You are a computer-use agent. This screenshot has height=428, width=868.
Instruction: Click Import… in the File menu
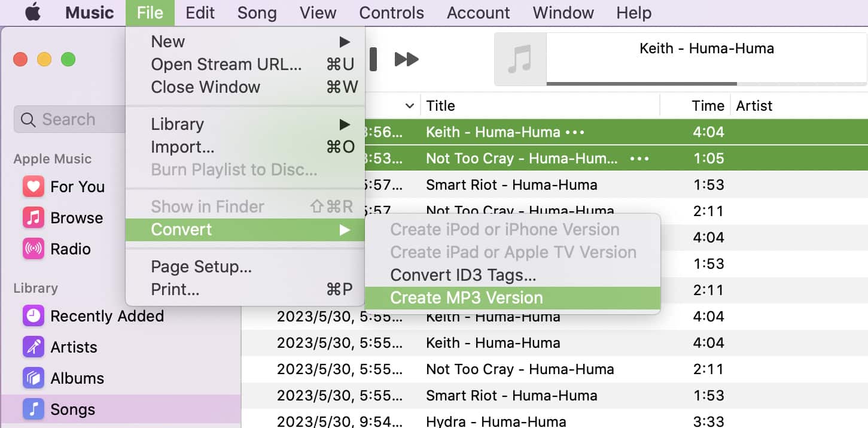[182, 147]
